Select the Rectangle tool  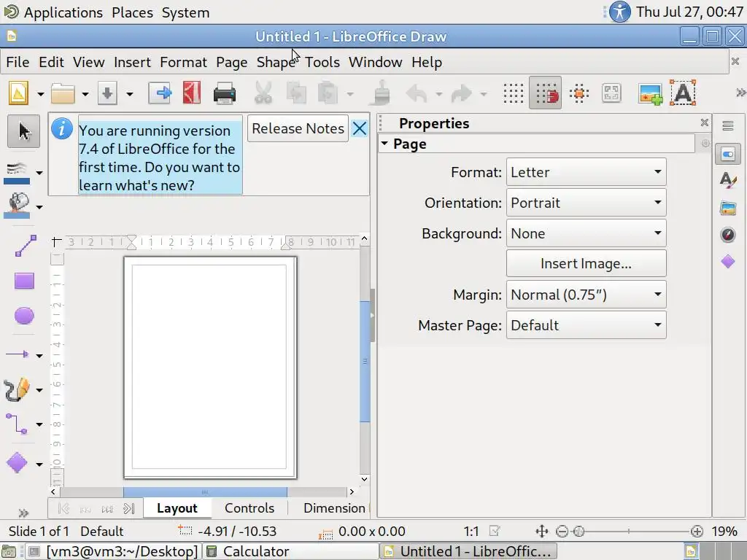click(x=24, y=281)
